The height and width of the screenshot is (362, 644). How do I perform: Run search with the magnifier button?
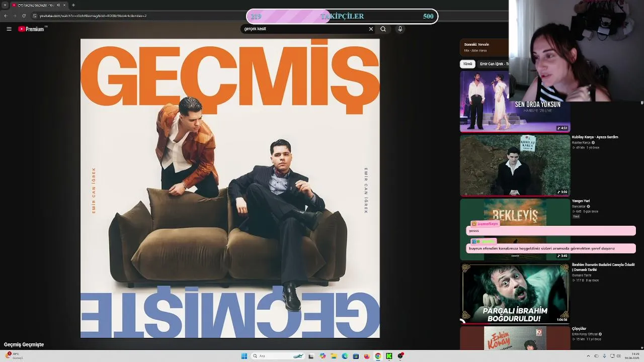pyautogui.click(x=383, y=29)
